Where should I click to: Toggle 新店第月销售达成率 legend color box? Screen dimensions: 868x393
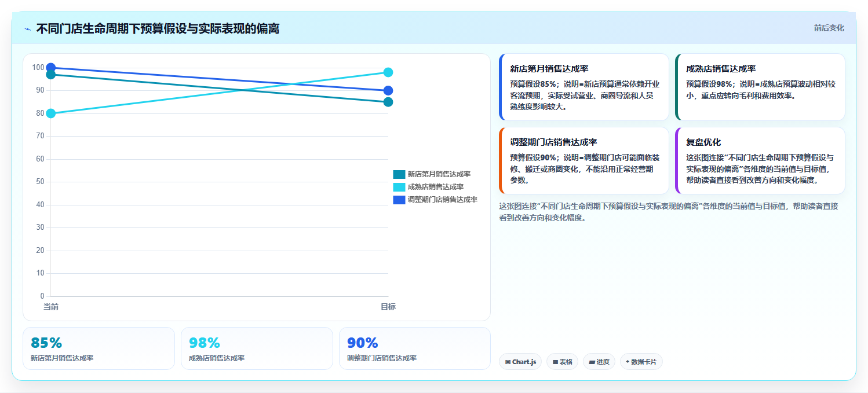(x=399, y=174)
